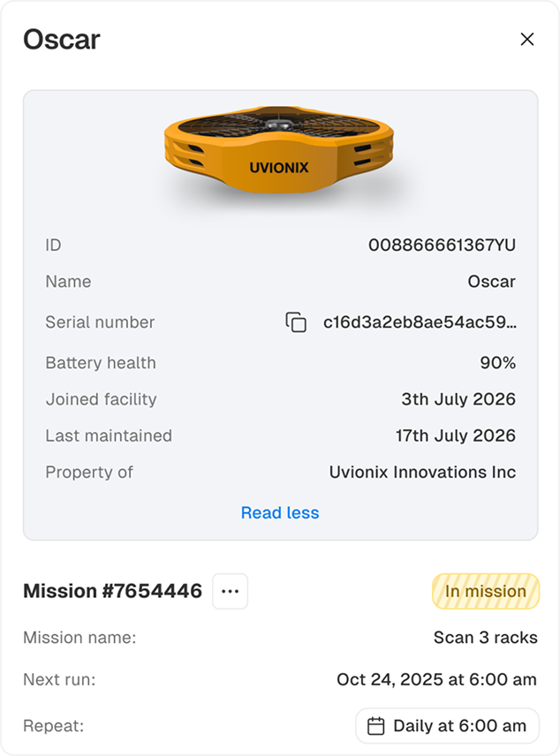Click the yellow striped In mission indicator
Viewport: 560px width, 756px height.
point(486,591)
